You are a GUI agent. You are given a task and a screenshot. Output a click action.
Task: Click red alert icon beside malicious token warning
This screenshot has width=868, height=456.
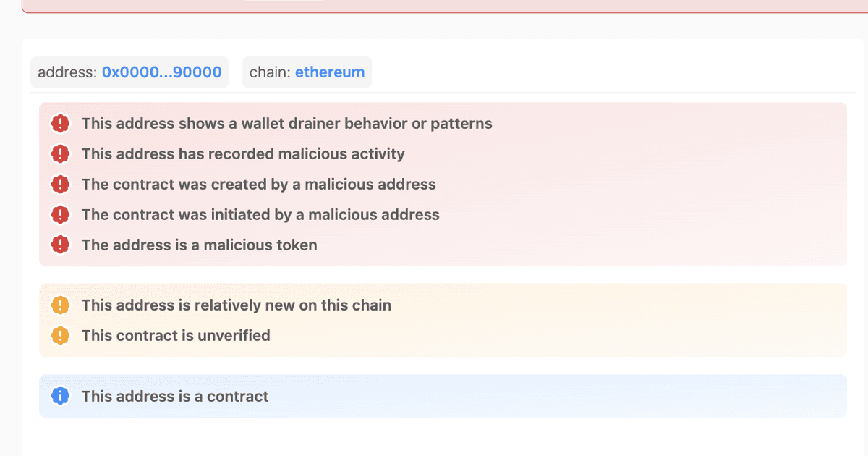click(61, 245)
